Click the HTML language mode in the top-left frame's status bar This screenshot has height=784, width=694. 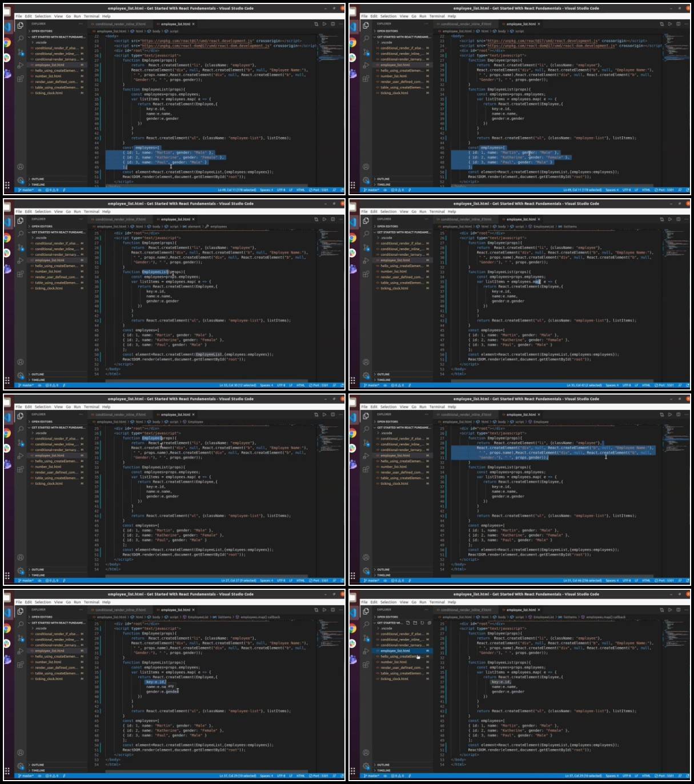[x=301, y=190]
